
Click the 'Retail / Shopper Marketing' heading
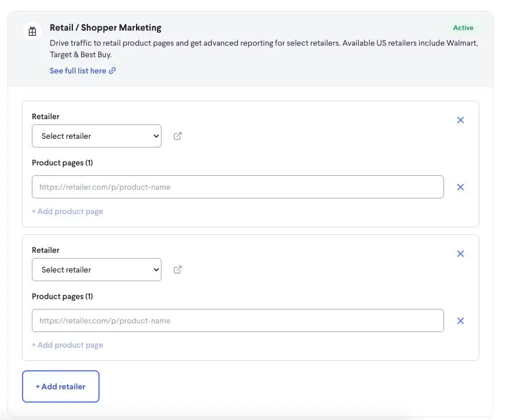coord(105,28)
